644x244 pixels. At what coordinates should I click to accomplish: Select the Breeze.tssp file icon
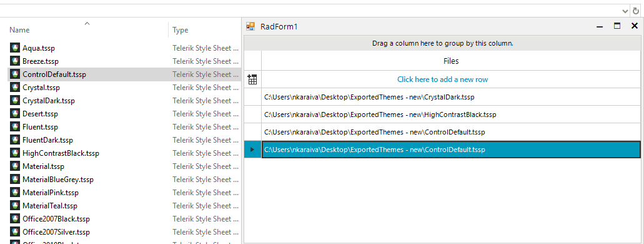click(15, 61)
